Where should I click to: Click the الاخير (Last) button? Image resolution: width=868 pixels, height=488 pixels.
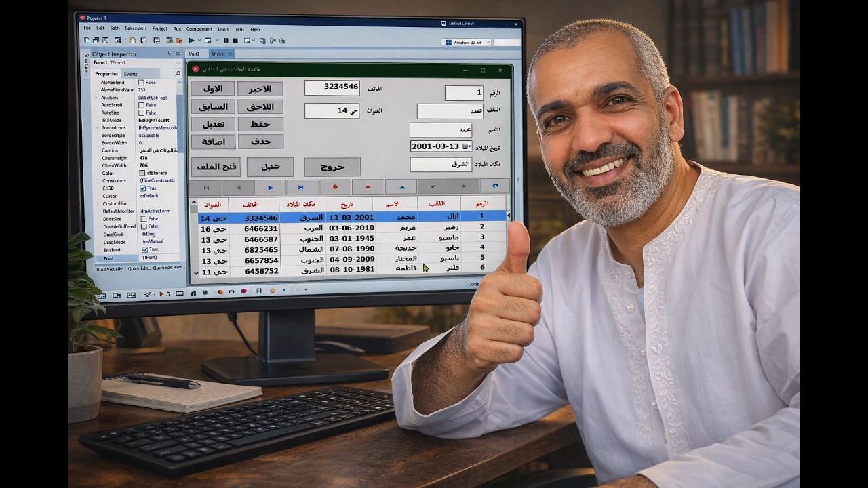(x=260, y=89)
